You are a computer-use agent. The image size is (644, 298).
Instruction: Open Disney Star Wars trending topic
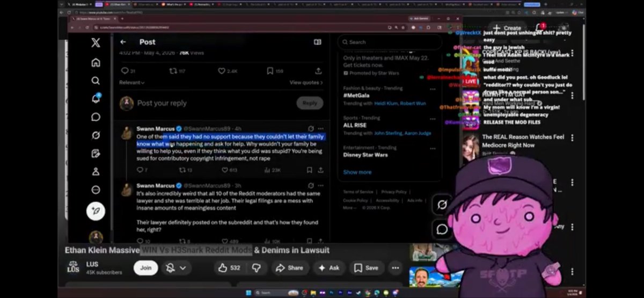[367, 155]
